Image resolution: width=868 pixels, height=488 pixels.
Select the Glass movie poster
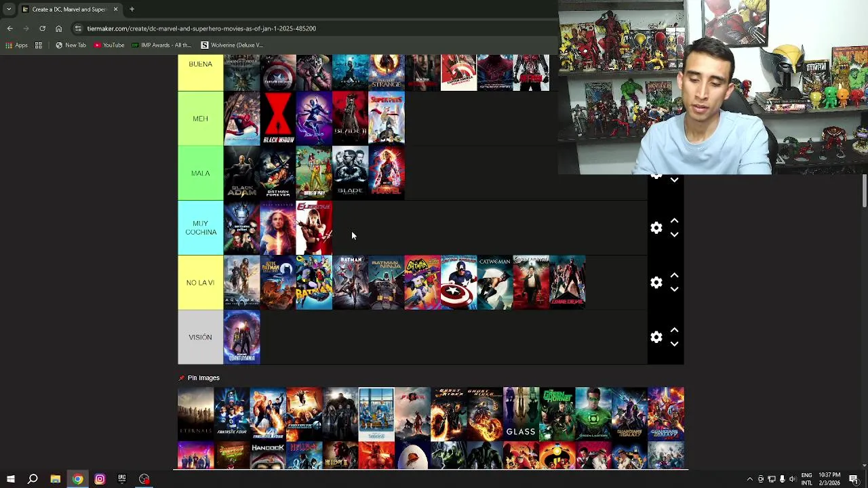[x=521, y=413]
